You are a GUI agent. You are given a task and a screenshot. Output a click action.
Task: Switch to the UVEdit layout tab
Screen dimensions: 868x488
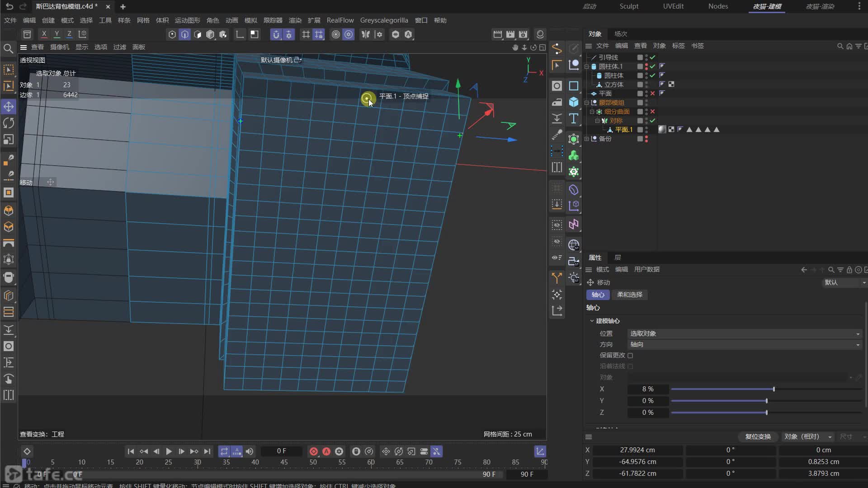click(x=673, y=6)
